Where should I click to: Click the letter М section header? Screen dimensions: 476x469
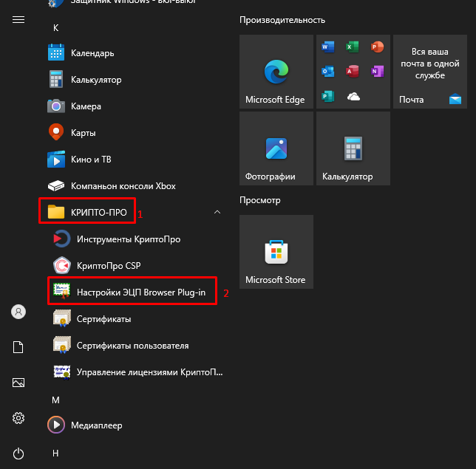55,400
